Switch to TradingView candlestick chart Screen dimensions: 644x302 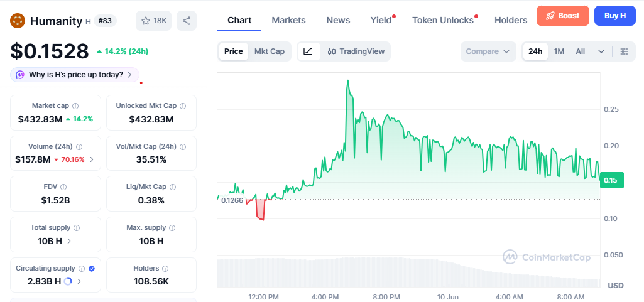356,51
